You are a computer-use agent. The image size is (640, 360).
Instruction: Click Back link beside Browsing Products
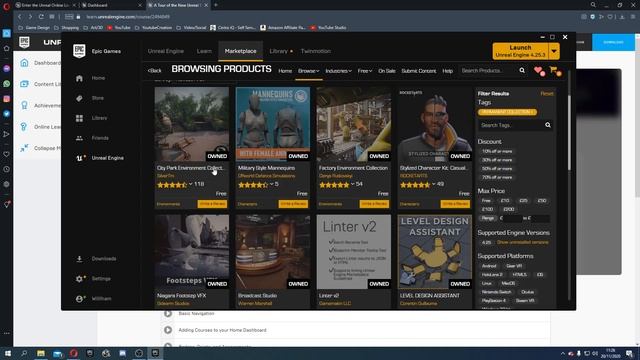(155, 71)
